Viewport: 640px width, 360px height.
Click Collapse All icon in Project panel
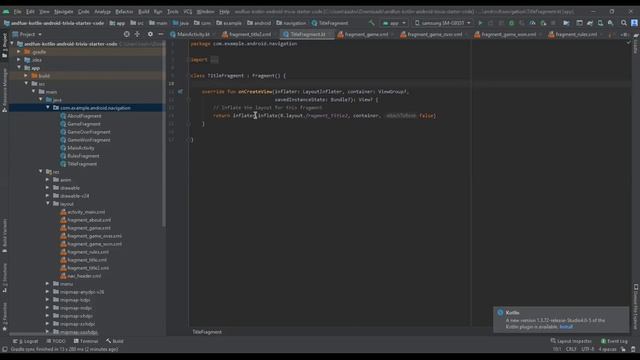[x=137, y=34]
